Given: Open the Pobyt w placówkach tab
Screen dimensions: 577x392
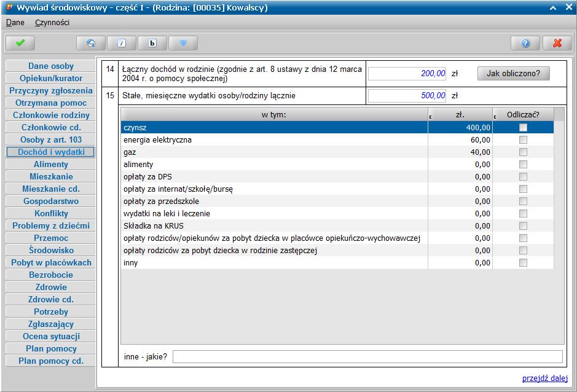Looking at the screenshot, I should (51, 262).
